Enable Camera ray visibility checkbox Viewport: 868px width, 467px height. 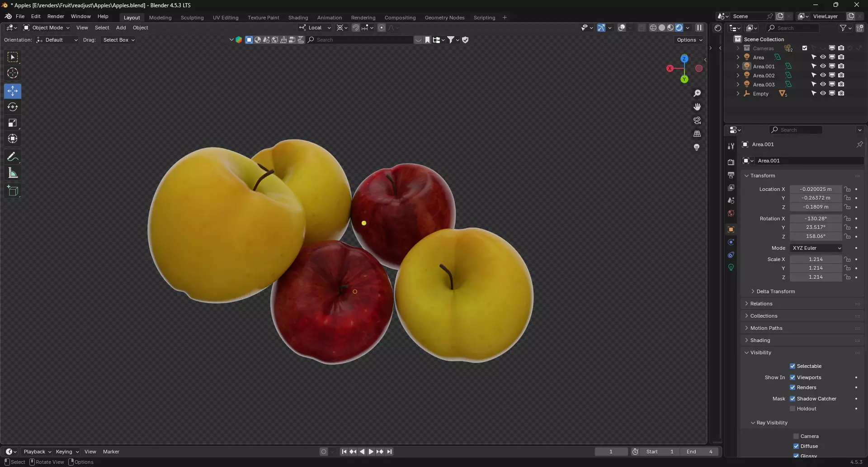[796, 436]
